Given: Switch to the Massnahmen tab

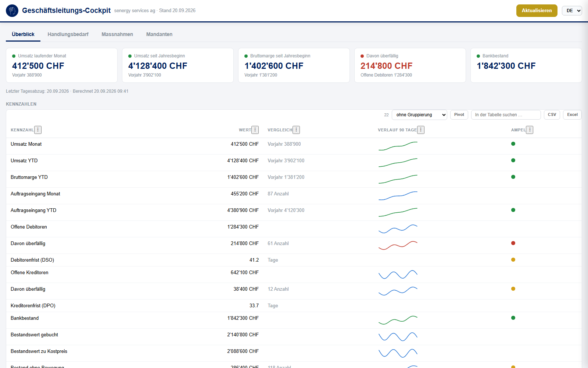Looking at the screenshot, I should [x=117, y=34].
